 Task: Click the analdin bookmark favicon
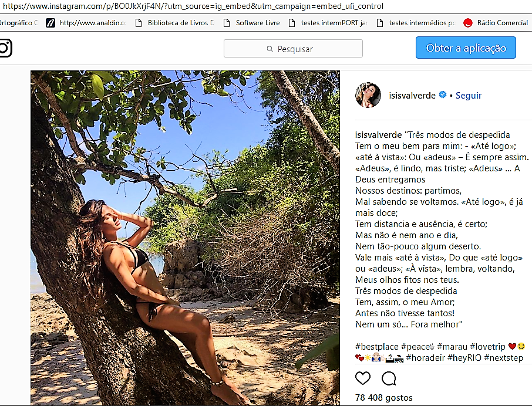point(50,23)
